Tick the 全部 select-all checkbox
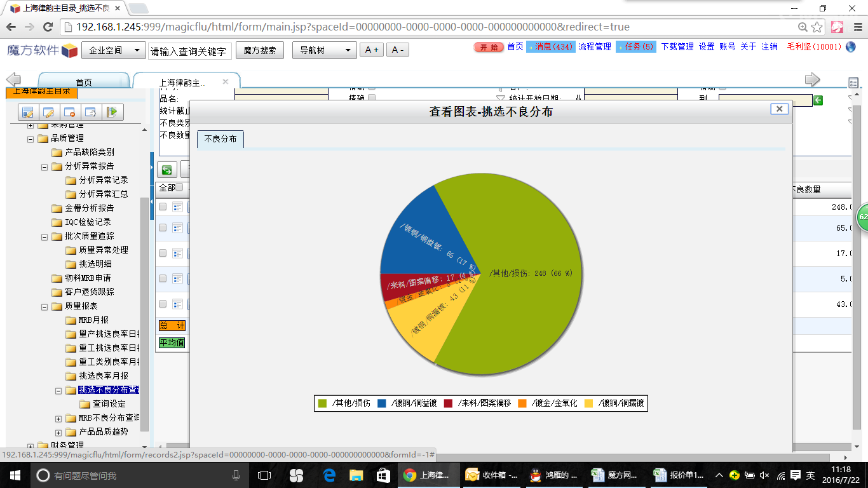 click(x=179, y=187)
